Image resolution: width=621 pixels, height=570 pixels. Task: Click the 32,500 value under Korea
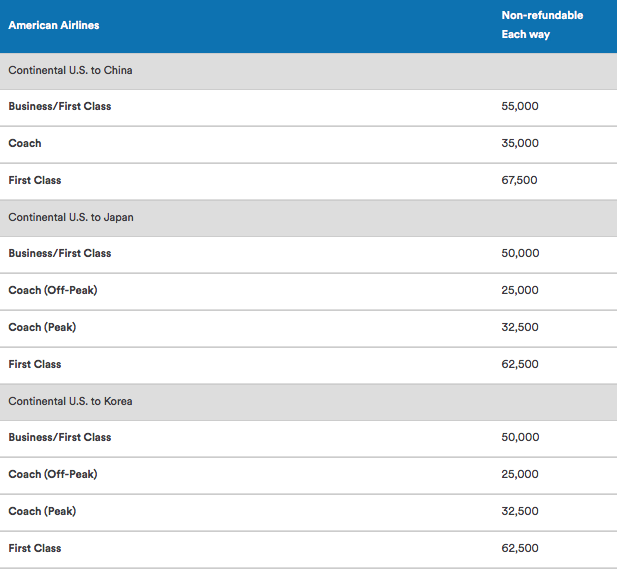(520, 511)
